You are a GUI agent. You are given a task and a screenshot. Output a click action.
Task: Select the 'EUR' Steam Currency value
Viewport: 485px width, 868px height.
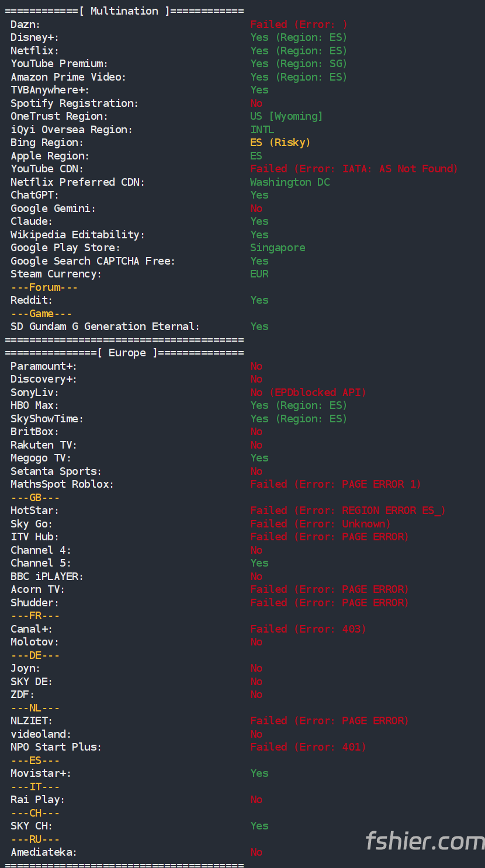[259, 274]
